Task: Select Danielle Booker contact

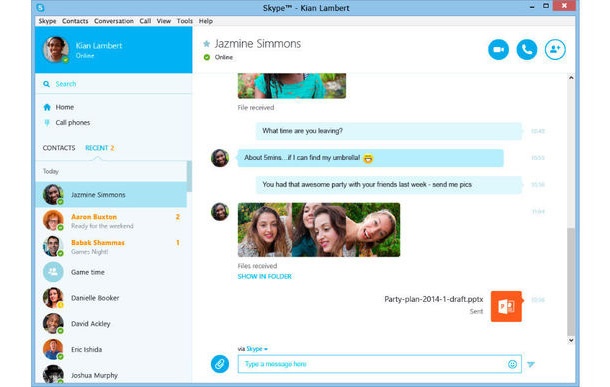Action: 111,298
